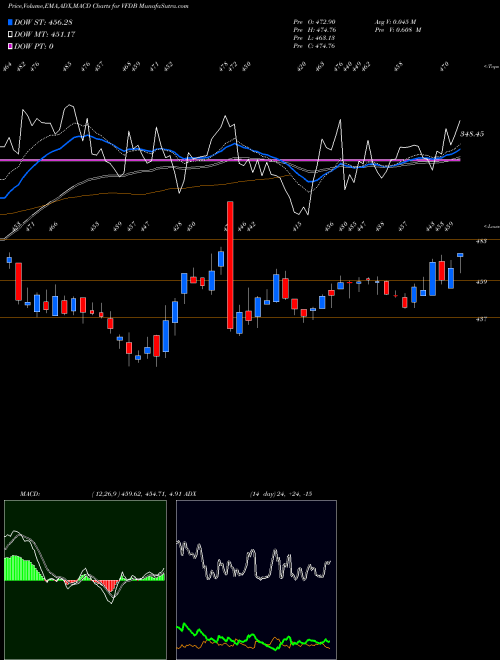Viewport: 500px width, 660px height.
Task: Click the 'MACD:' panel heading
Action: tap(30, 494)
